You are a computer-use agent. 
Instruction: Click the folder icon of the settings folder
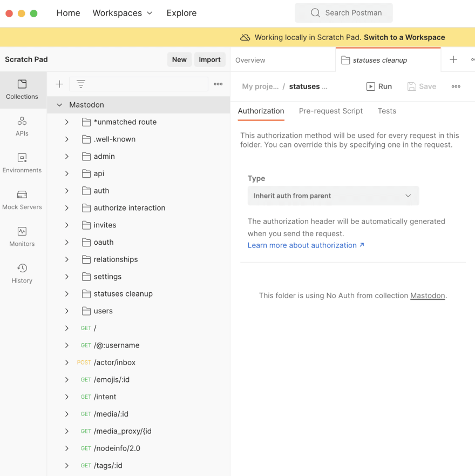pyautogui.click(x=86, y=277)
